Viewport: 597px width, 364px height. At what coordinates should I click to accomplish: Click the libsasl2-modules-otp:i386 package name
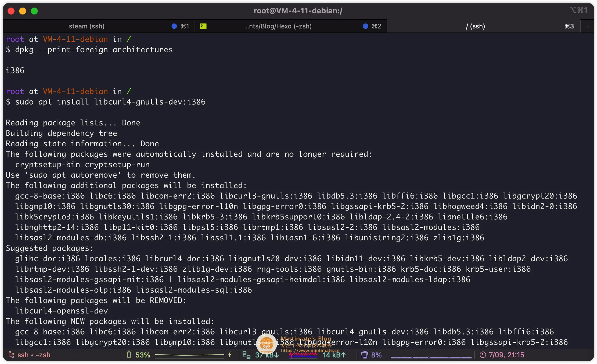[x=73, y=290]
